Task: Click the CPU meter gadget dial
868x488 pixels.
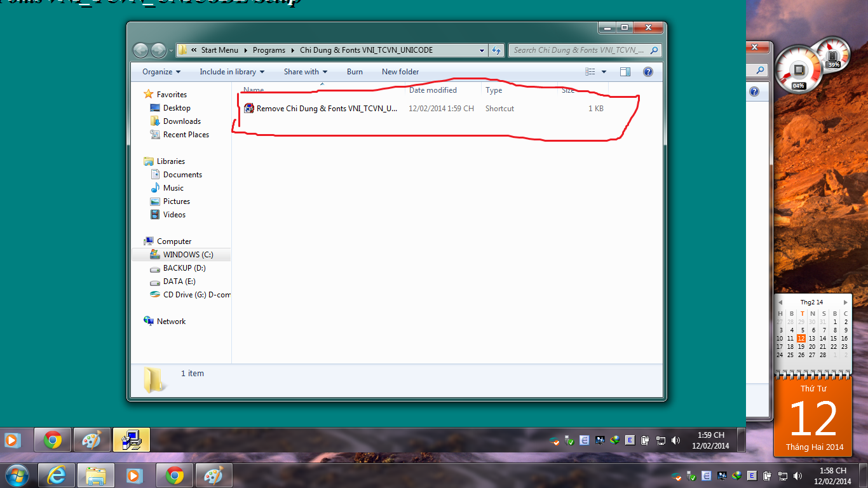Action: [x=799, y=70]
